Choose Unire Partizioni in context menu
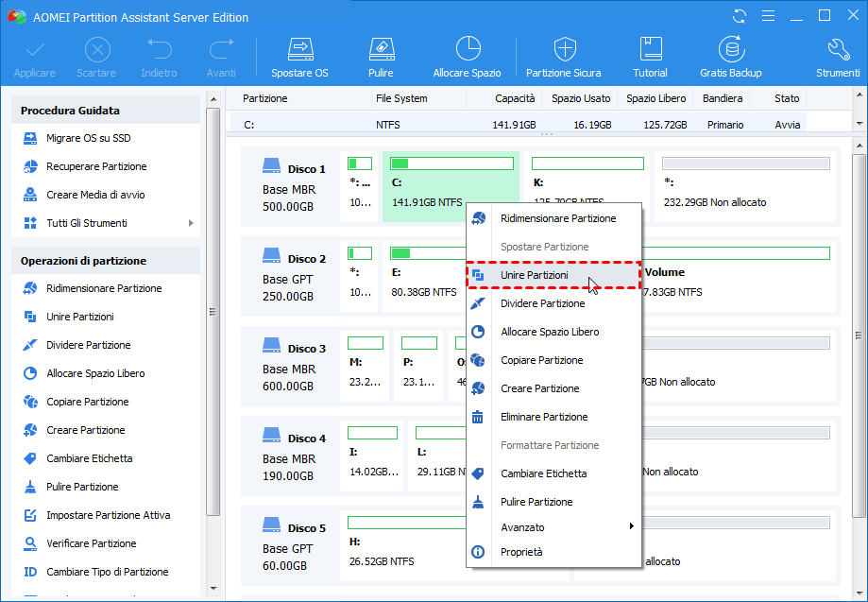868x602 pixels. point(535,275)
